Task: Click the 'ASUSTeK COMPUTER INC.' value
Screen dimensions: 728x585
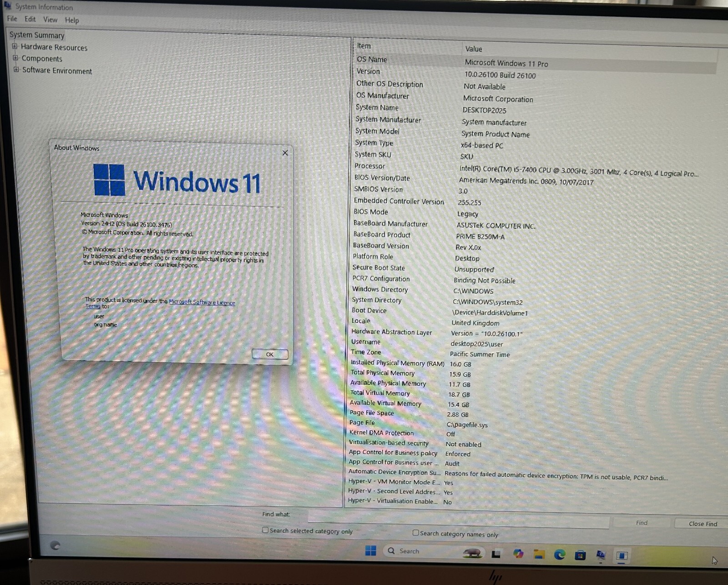Action: coord(496,226)
